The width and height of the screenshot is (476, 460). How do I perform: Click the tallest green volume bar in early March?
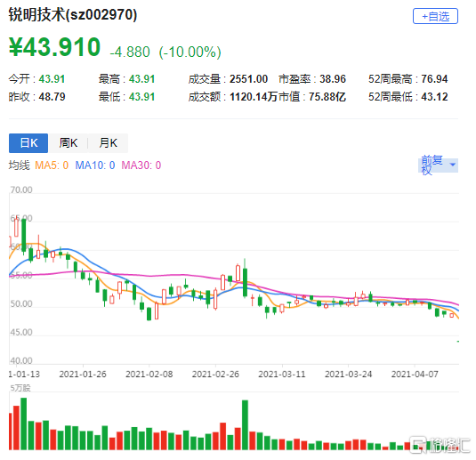[x=245, y=425]
